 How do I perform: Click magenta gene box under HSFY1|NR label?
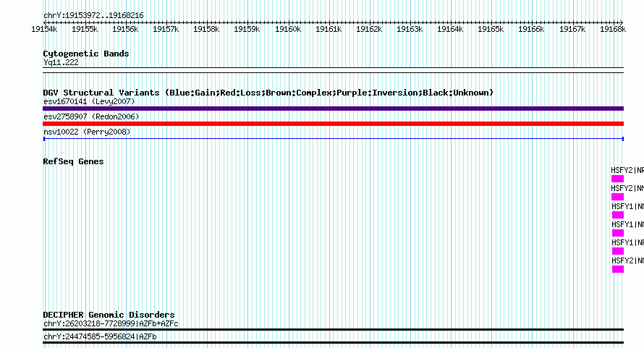pyautogui.click(x=618, y=251)
